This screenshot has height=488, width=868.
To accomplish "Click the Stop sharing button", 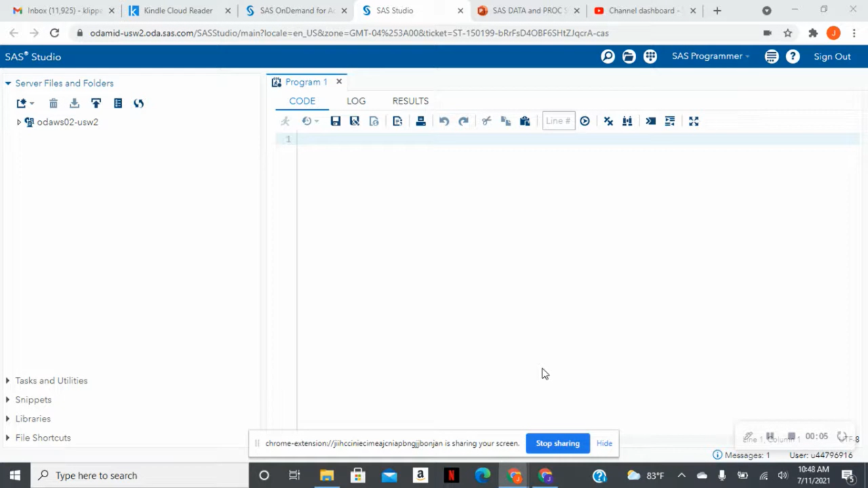I will click(557, 443).
